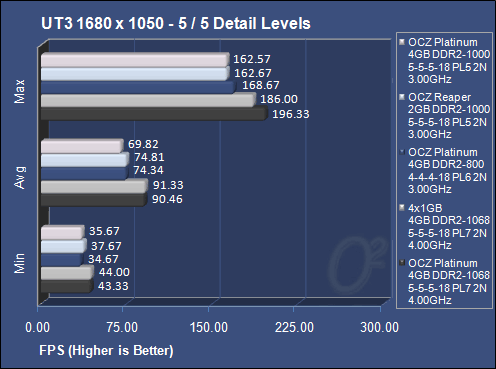Select the 162.57 Max bar value label

pos(252,59)
